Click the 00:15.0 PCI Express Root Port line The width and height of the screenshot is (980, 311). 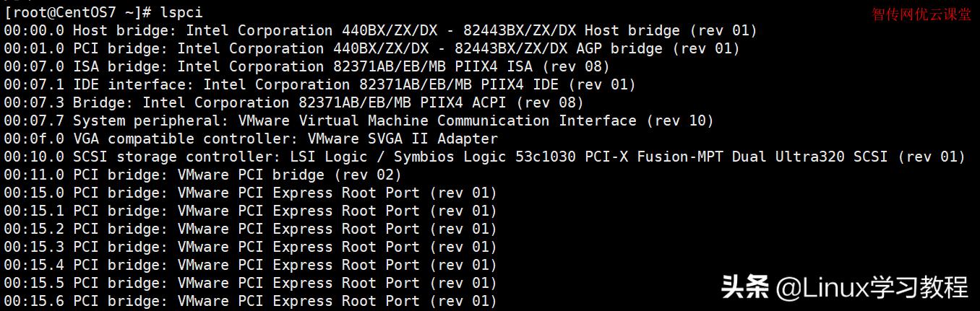pyautogui.click(x=250, y=193)
